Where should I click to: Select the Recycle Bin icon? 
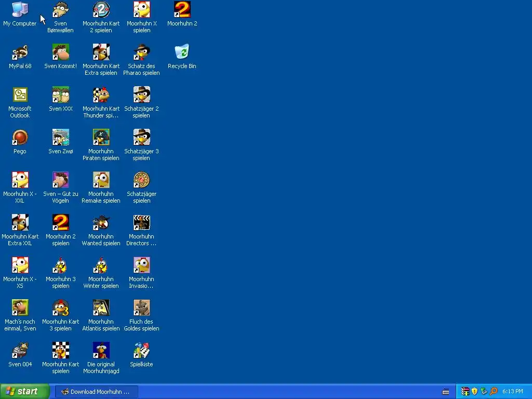182,52
